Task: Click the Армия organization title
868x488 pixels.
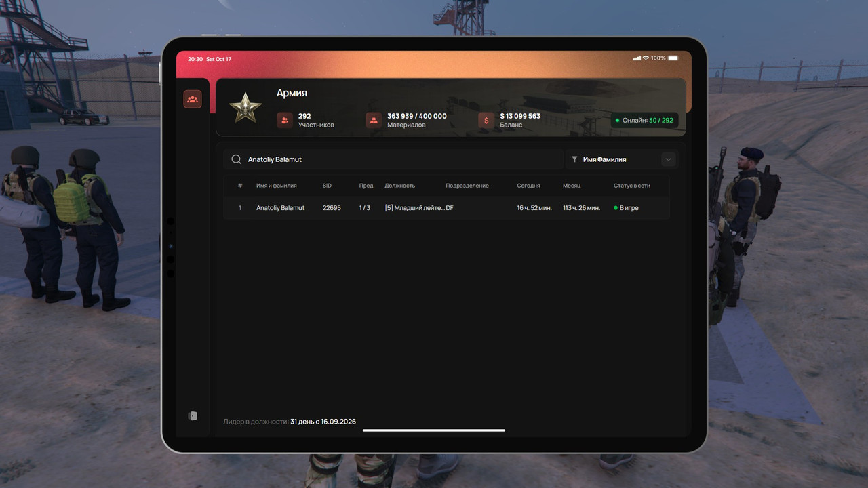Action: click(x=292, y=93)
